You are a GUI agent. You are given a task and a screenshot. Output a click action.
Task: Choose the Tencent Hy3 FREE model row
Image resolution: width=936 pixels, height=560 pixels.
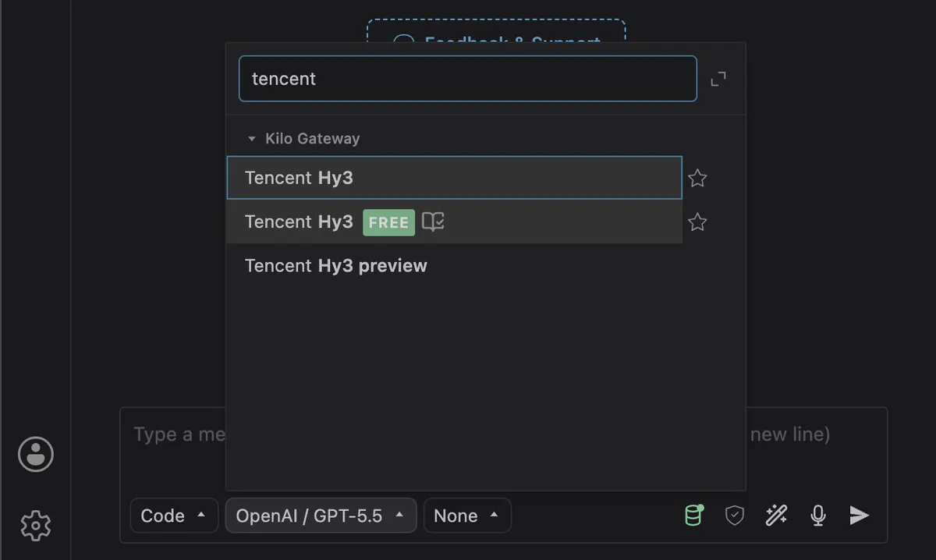click(x=455, y=222)
